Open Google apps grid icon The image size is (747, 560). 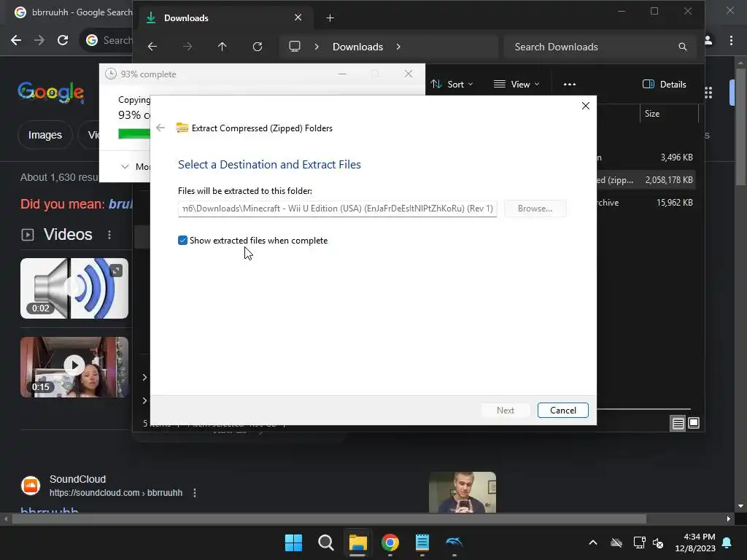pos(708,93)
